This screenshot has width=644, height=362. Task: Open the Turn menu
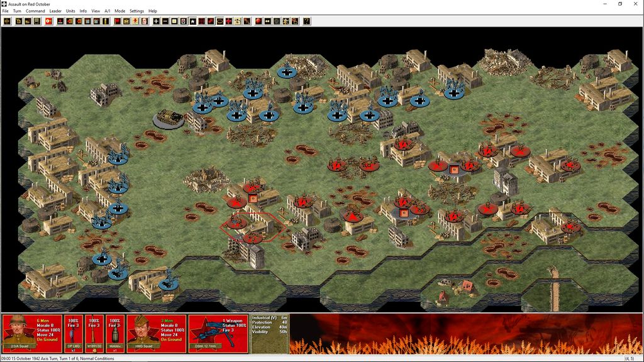[17, 11]
